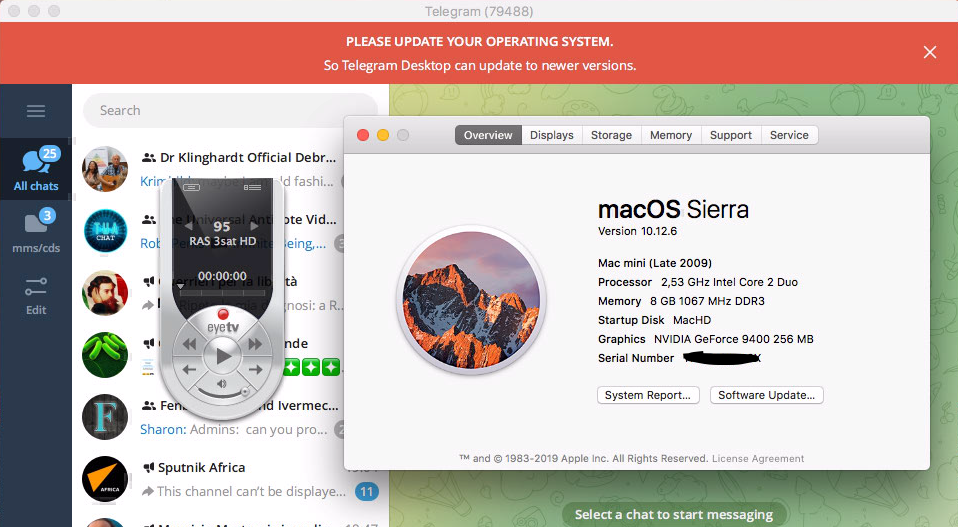Open the License Agreement link

coord(758,459)
